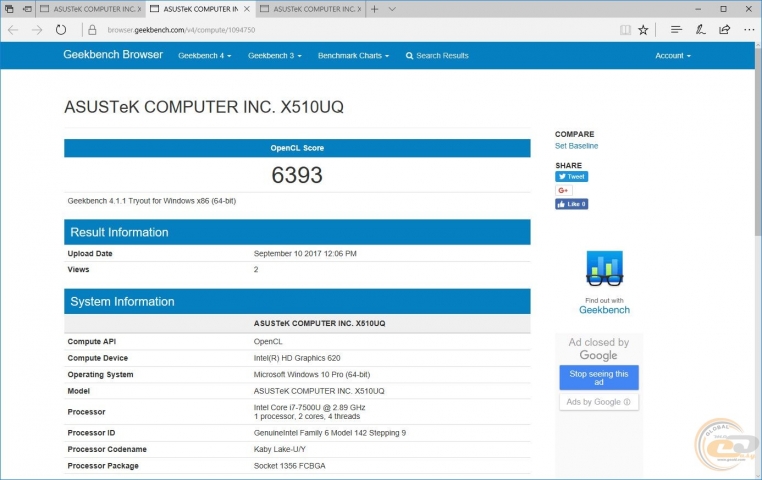Open the Edge more options ellipsis
Image resolution: width=762 pixels, height=480 pixels.
[x=749, y=30]
